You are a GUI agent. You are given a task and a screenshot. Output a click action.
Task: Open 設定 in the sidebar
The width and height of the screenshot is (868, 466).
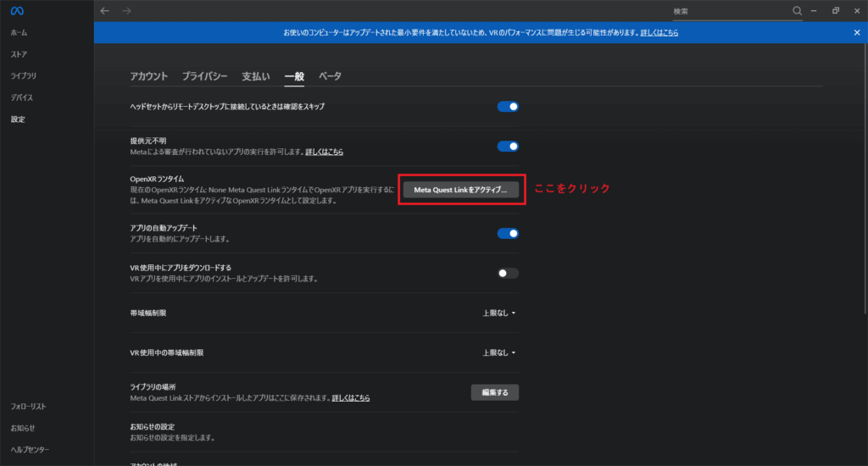[18, 119]
